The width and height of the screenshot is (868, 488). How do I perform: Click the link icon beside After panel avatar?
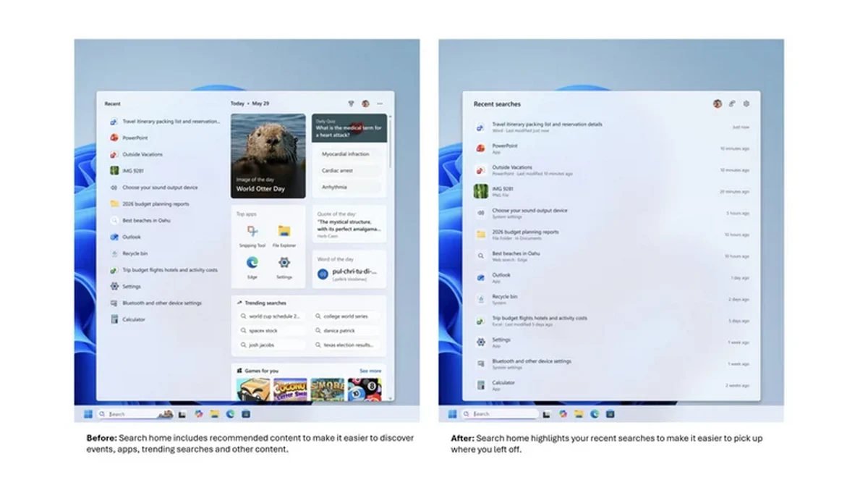coord(732,104)
